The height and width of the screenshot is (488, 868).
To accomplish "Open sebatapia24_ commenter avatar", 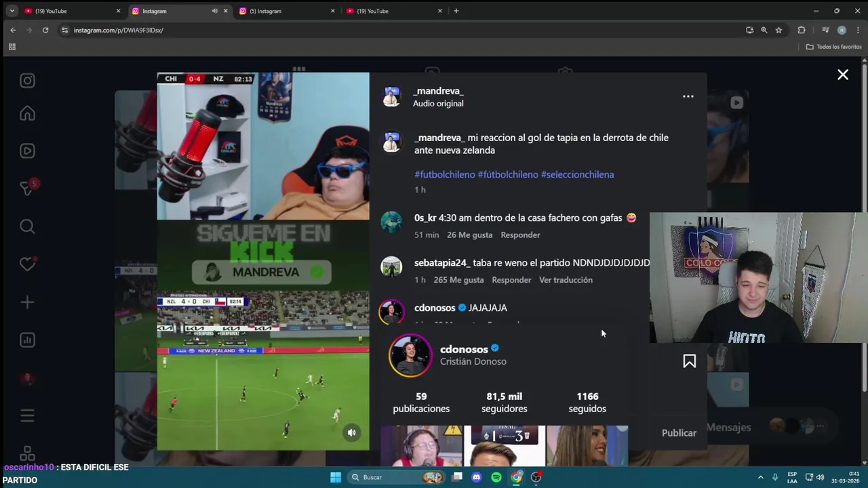I will 391,267.
